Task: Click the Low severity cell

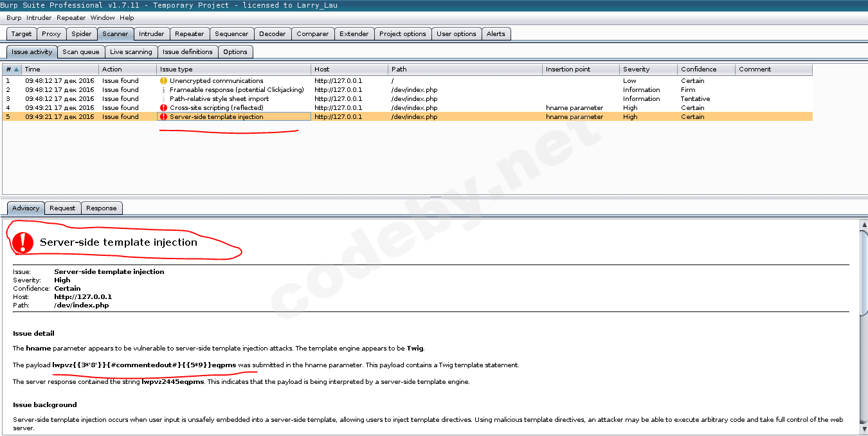Action: tap(649, 81)
